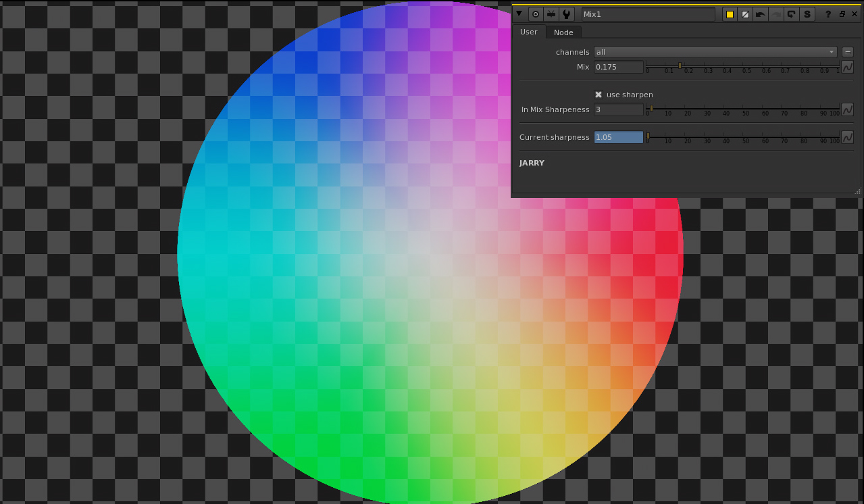Disable the use sharpen checkbox
This screenshot has height=504, width=864.
(x=599, y=95)
